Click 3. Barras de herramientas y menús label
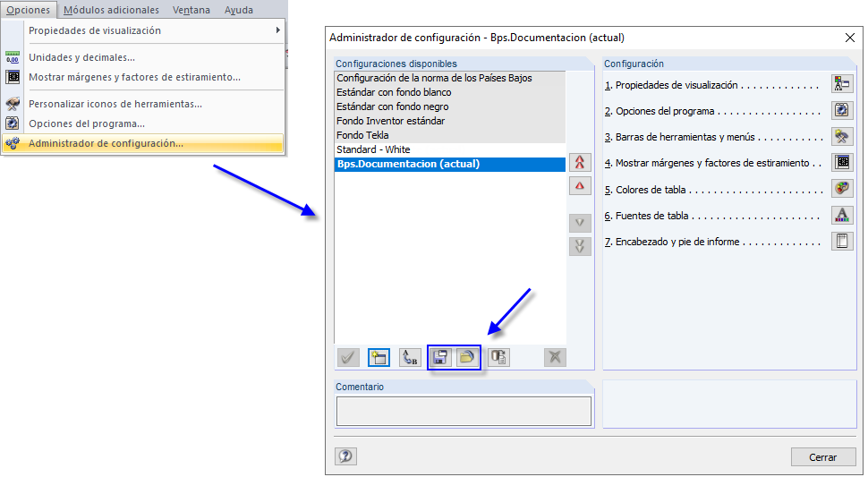Screen dimensions: 868x494 pyautogui.click(x=680, y=137)
